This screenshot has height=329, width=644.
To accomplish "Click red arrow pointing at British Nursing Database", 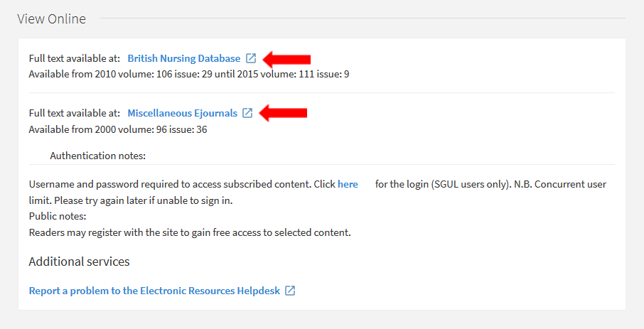I will [x=287, y=58].
